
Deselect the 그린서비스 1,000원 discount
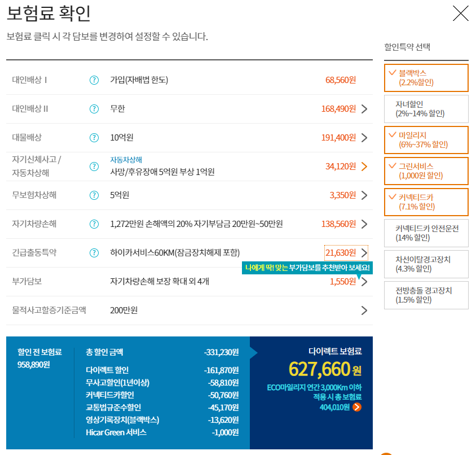point(426,171)
